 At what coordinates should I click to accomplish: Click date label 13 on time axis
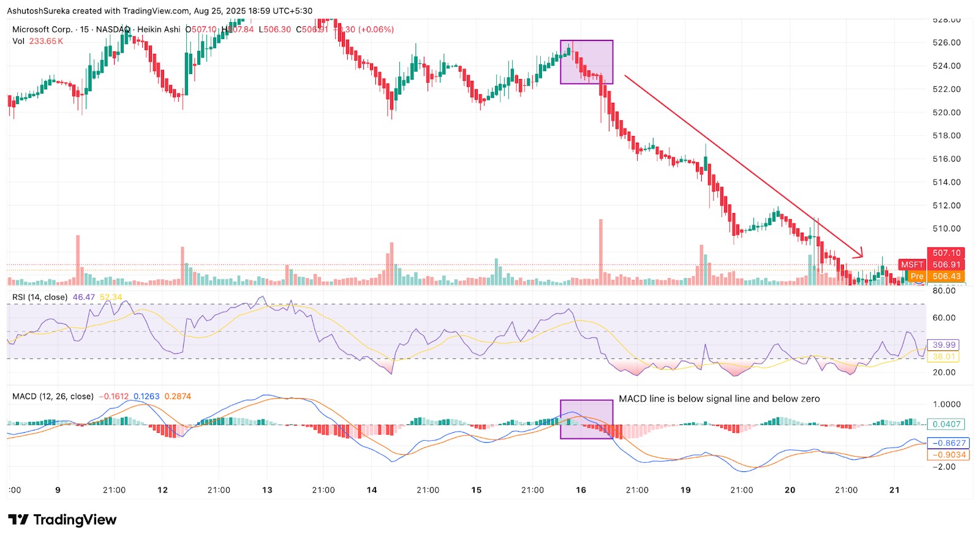click(267, 490)
